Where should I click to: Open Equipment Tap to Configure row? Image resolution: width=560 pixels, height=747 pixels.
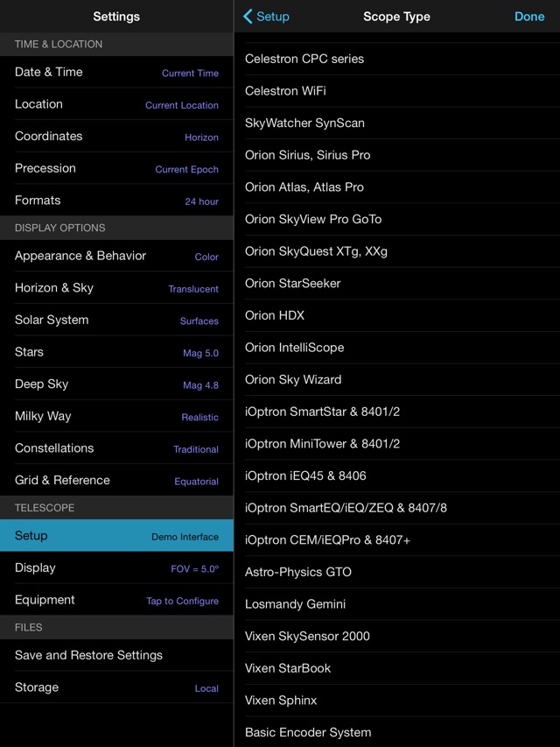coord(116,600)
